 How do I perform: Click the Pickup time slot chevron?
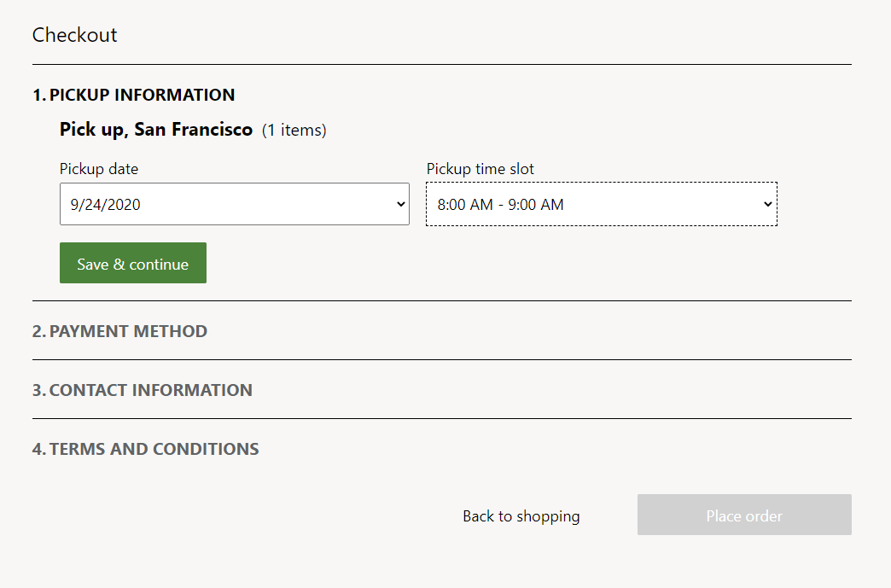click(x=766, y=204)
